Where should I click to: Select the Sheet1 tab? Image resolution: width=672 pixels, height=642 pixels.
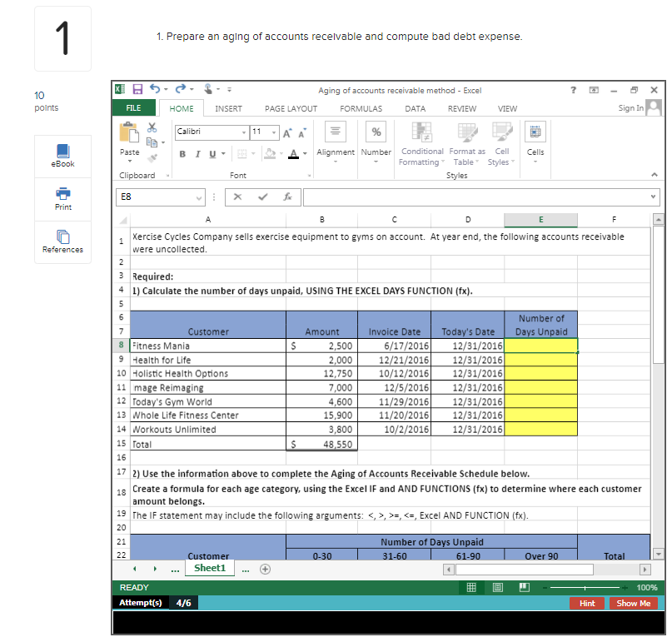pos(210,568)
